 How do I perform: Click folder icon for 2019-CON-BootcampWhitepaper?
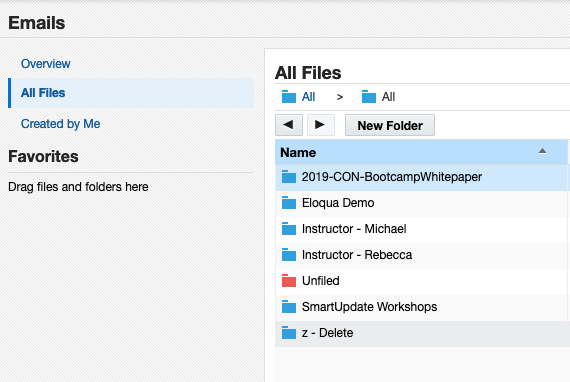pyautogui.click(x=289, y=177)
